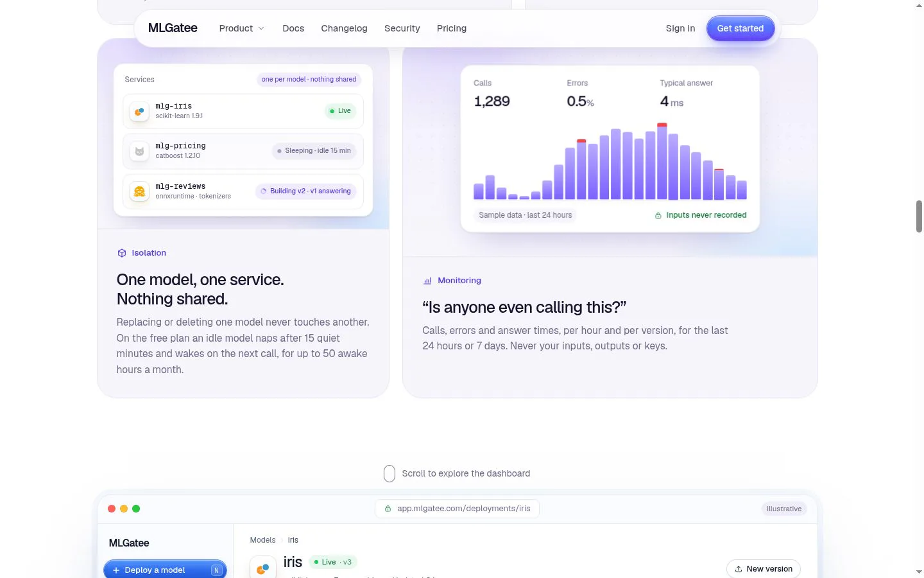Click the Monitoring bar chart icon
Screen dimensions: 924x578
coord(427,281)
